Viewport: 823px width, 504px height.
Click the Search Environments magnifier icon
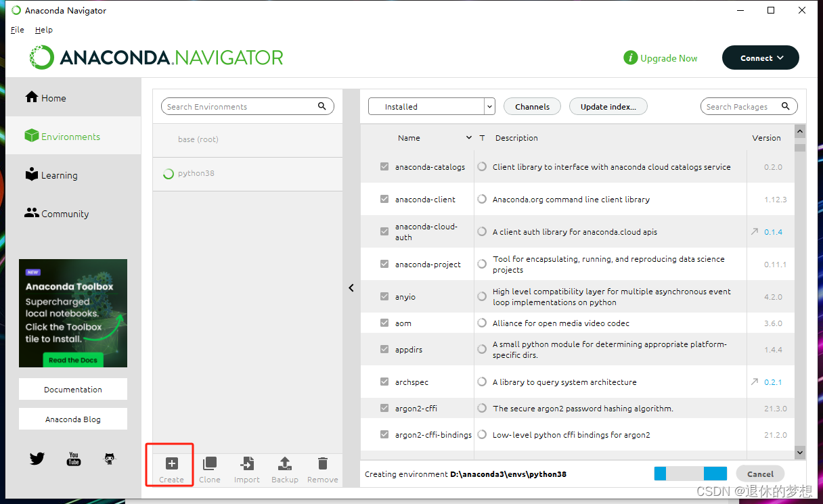[322, 106]
